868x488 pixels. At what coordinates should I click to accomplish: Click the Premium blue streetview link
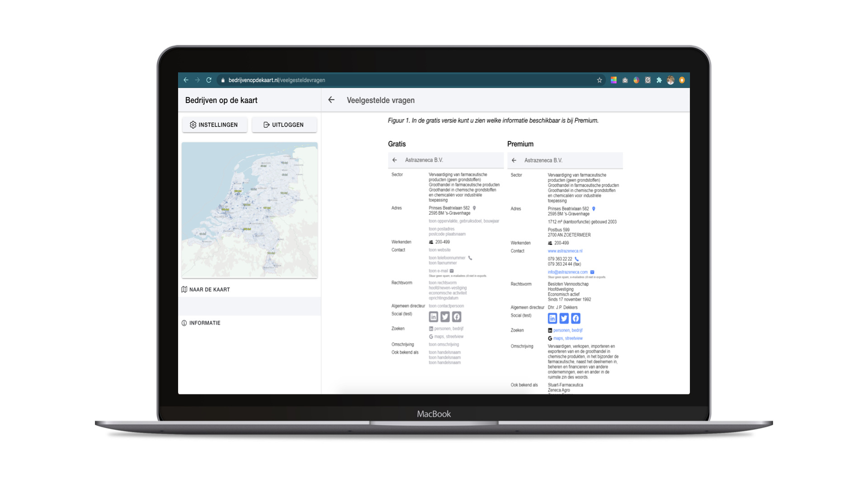574,338
